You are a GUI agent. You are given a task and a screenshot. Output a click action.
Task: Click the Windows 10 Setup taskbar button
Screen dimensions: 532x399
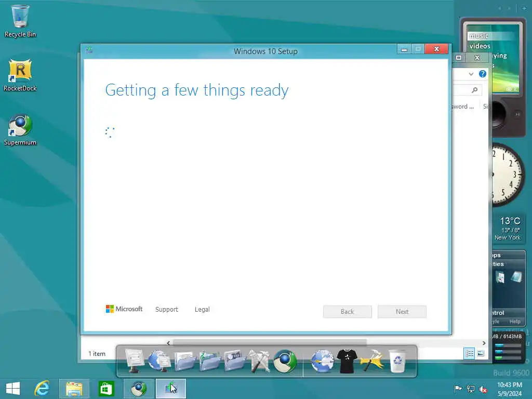[x=170, y=389]
